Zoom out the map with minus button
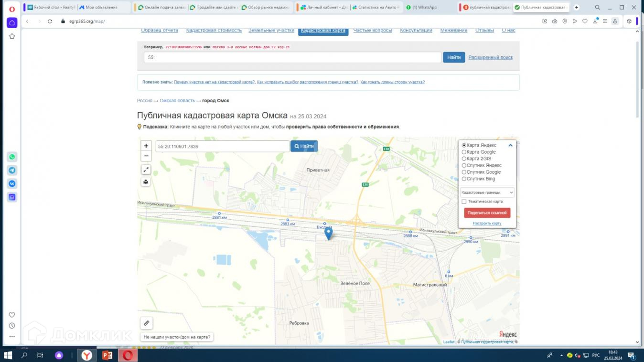The image size is (644, 362). (x=146, y=156)
